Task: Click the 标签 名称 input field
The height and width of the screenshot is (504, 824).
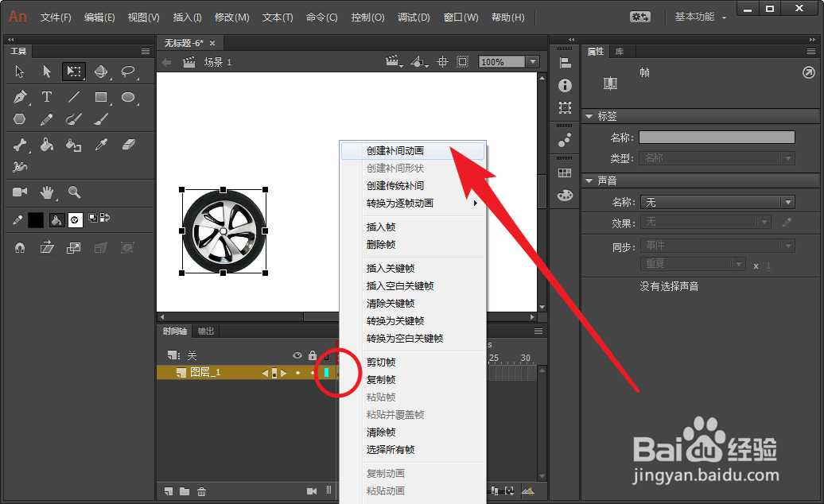Action: (x=717, y=137)
